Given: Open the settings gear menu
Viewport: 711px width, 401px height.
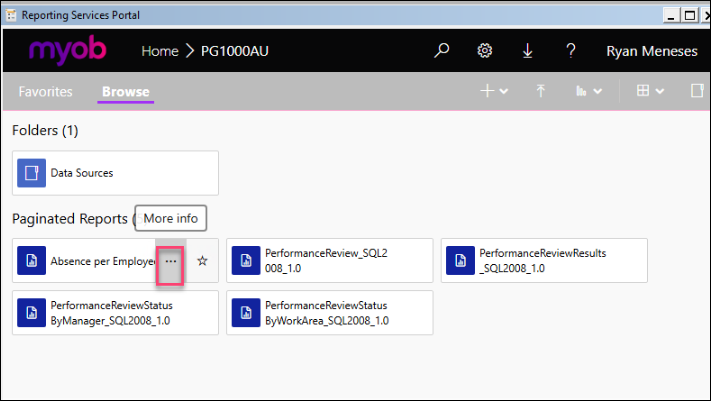Looking at the screenshot, I should coord(485,51).
